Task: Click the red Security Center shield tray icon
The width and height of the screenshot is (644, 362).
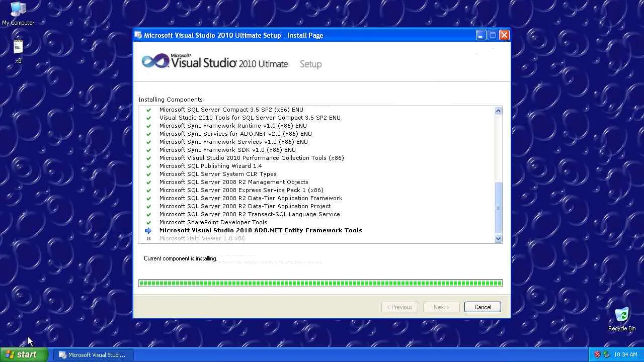Action: pyautogui.click(x=597, y=354)
